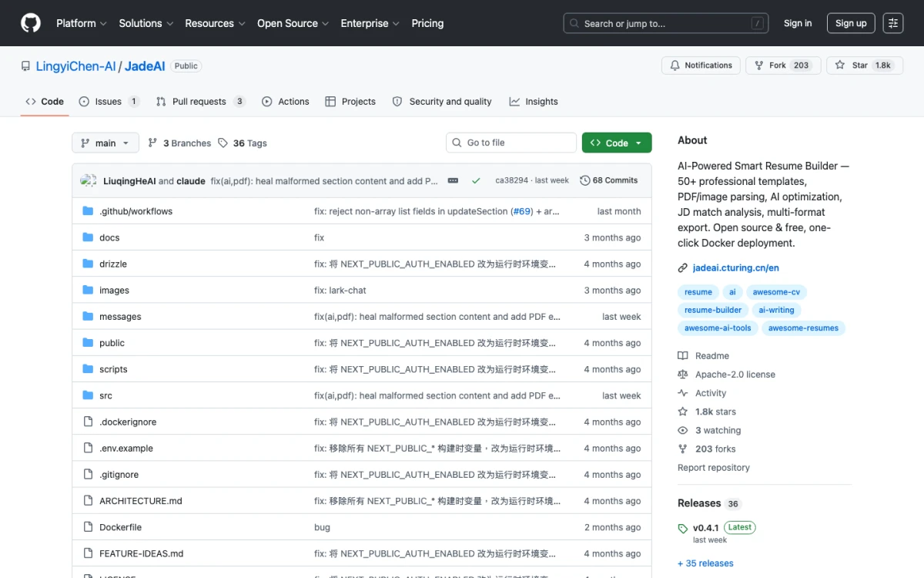Fork the repository using Fork button

783,66
